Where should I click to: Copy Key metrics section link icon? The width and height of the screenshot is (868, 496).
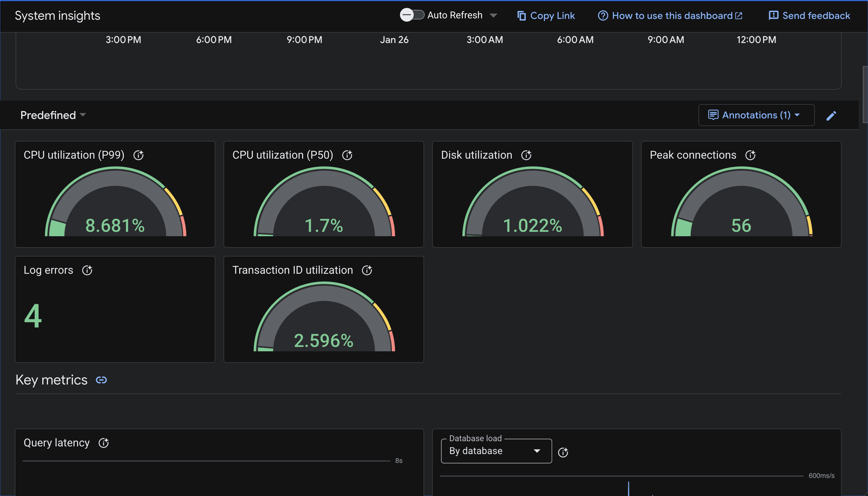tap(101, 380)
